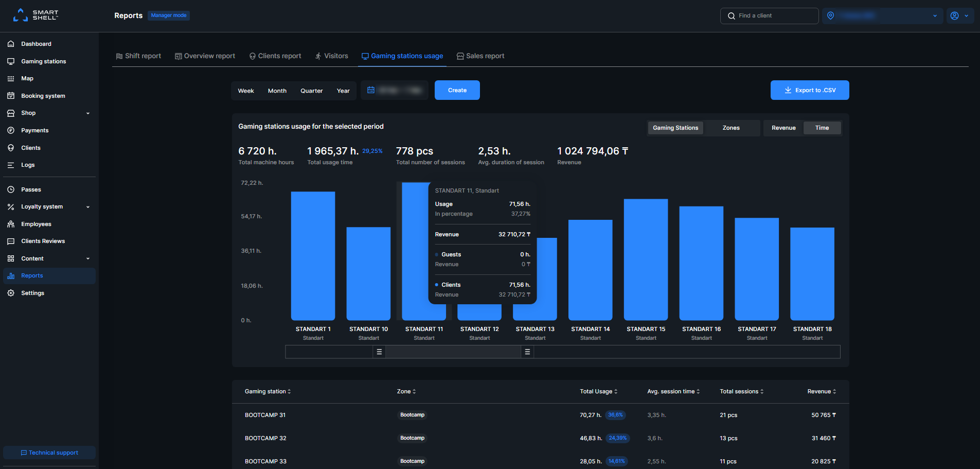This screenshot has width=980, height=469.
Task: Switch the chart metric to Revenue
Action: coord(783,127)
